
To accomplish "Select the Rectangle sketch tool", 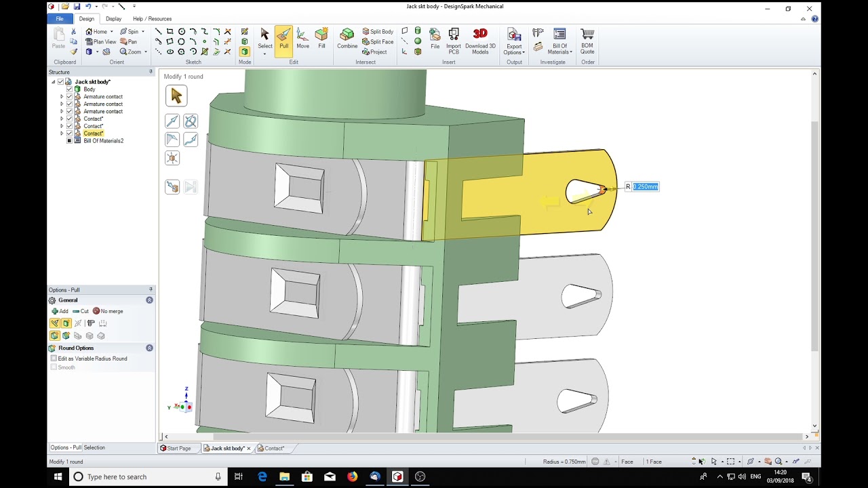I will click(170, 31).
